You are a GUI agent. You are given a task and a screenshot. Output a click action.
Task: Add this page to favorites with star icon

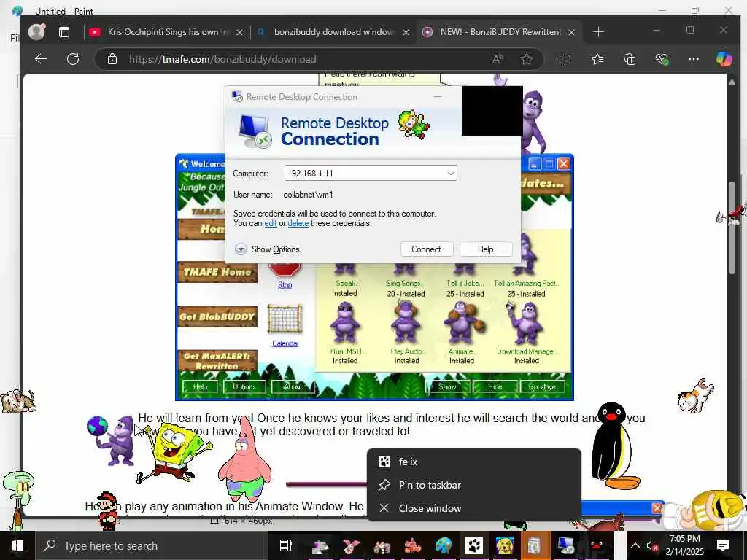coord(527,59)
